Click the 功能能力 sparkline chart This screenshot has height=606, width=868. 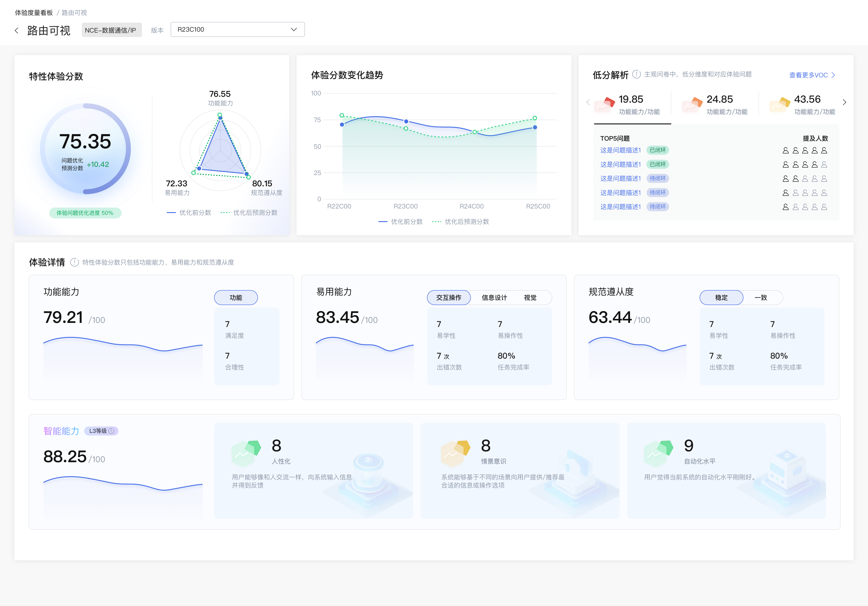coord(123,358)
